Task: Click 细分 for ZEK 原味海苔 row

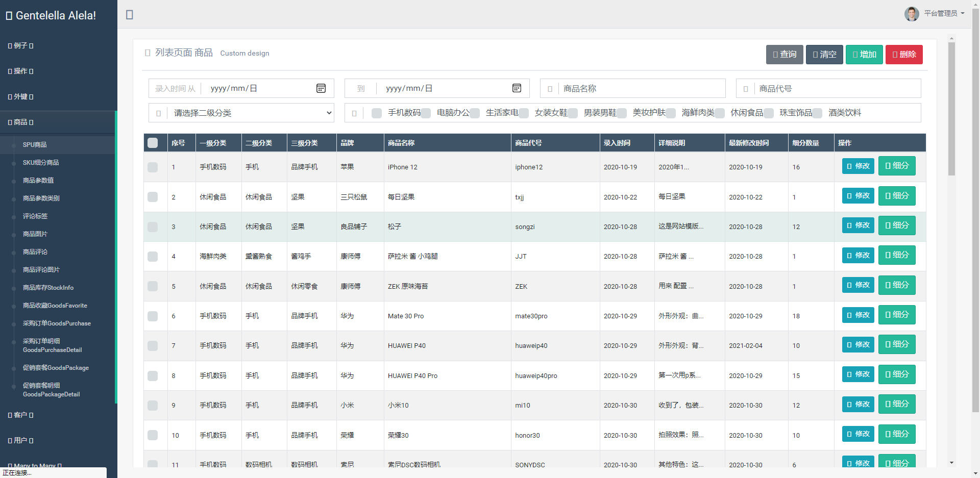Action: pos(897,285)
